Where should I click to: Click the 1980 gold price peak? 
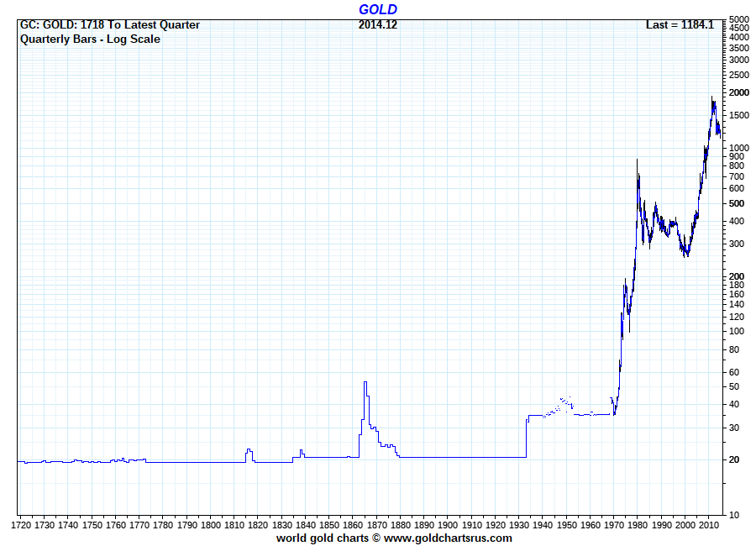tap(637, 160)
